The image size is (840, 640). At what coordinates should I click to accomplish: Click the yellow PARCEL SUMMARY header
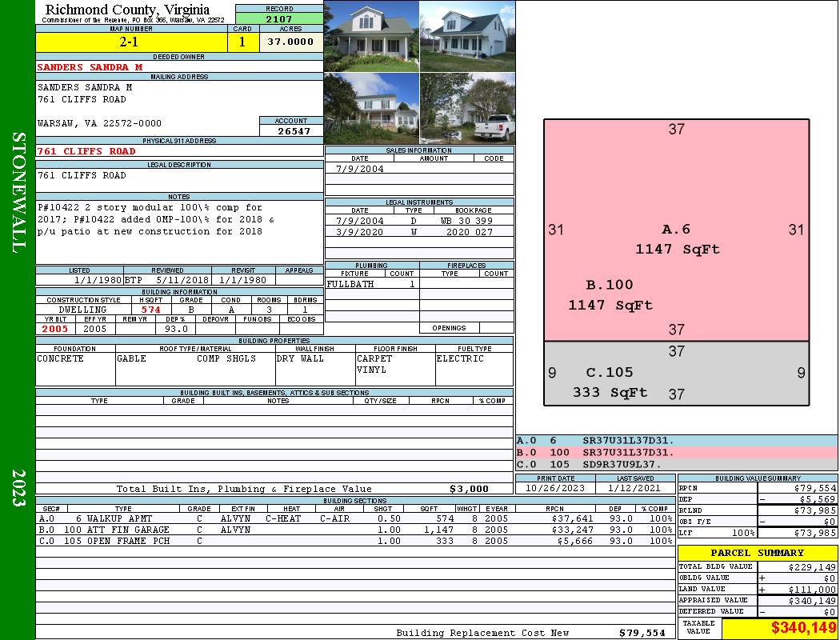(757, 553)
